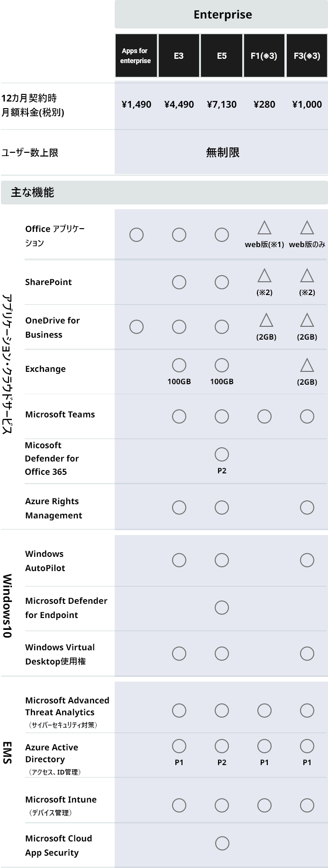Select the Apps for enterprise plan header
The height and width of the screenshot is (868, 328).
[136, 55]
